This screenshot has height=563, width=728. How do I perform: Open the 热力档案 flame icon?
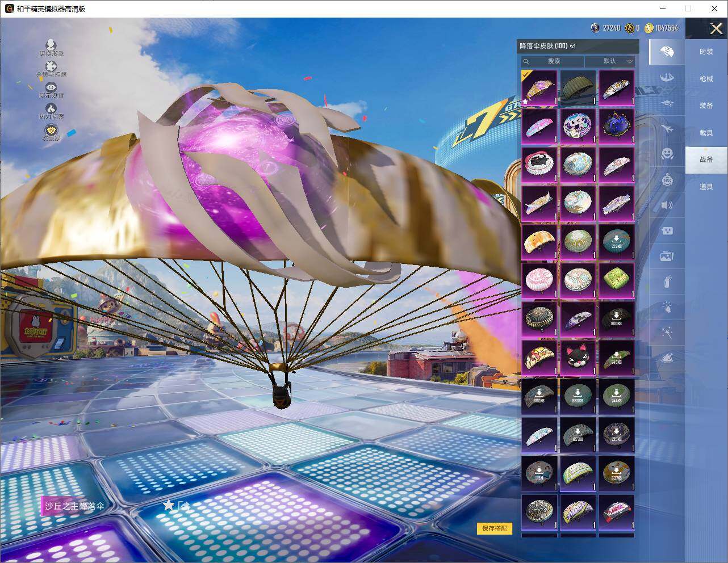coord(51,108)
